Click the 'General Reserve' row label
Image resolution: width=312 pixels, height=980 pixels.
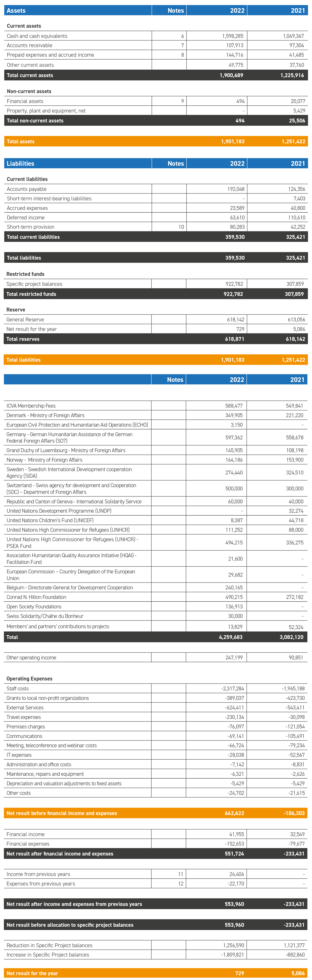(25, 320)
